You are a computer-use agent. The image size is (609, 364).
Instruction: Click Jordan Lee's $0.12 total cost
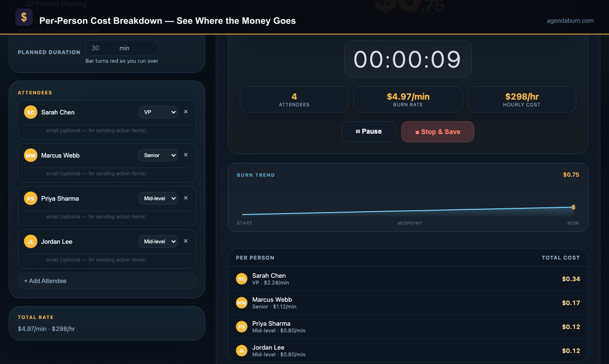pyautogui.click(x=571, y=351)
